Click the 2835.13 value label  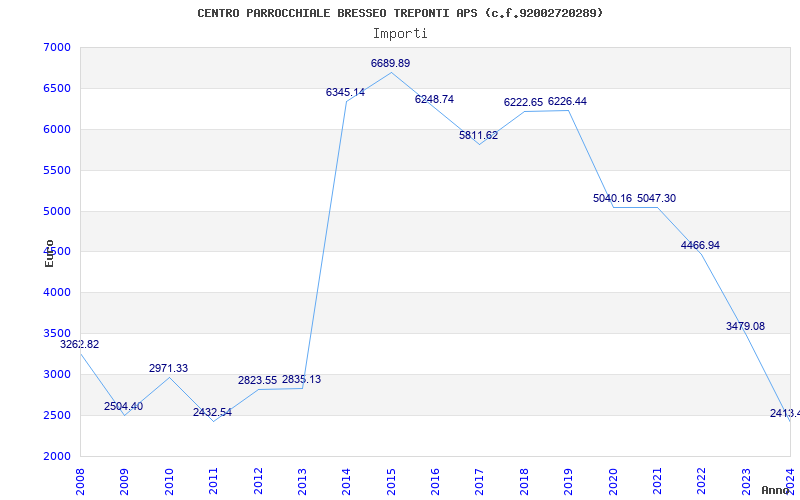(x=302, y=380)
